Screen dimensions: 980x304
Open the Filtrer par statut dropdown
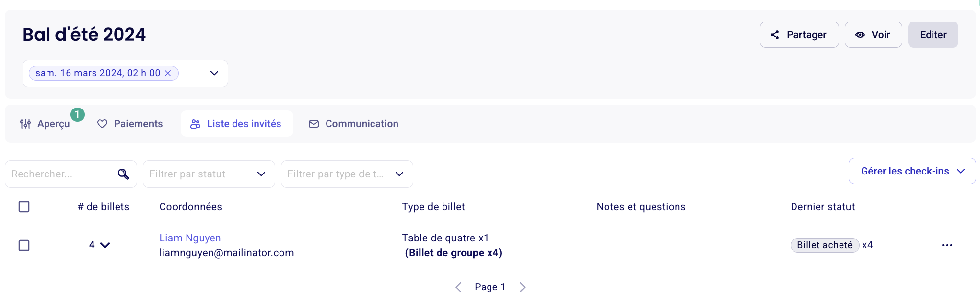coord(209,174)
